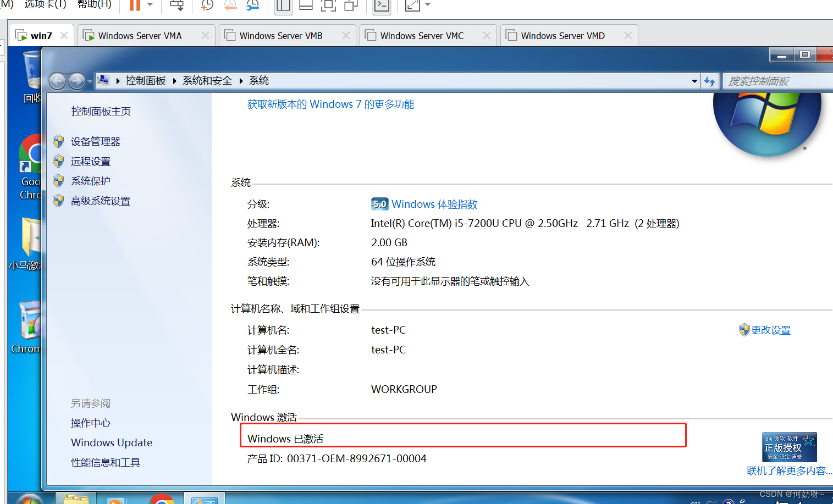Viewport: 833px width, 504px height.
Task: Open the dropdown beside the pause button
Action: coord(150,5)
